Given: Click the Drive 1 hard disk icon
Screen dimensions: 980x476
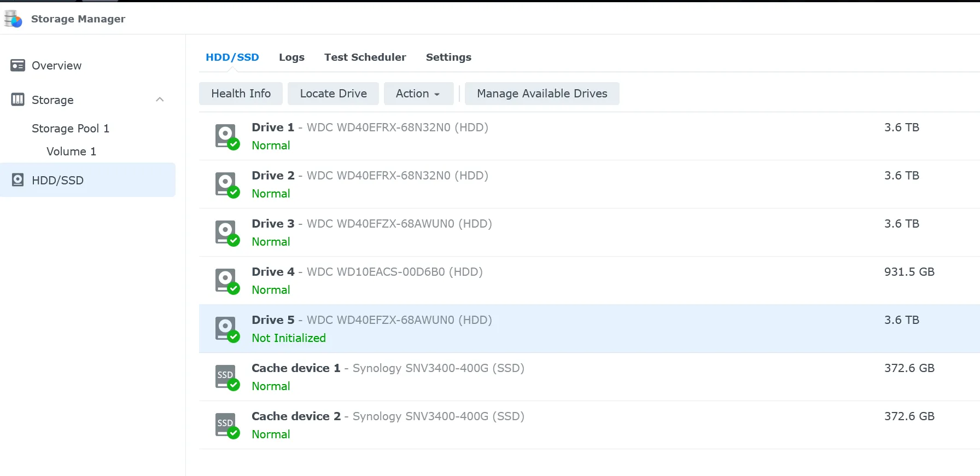Looking at the screenshot, I should click(227, 136).
